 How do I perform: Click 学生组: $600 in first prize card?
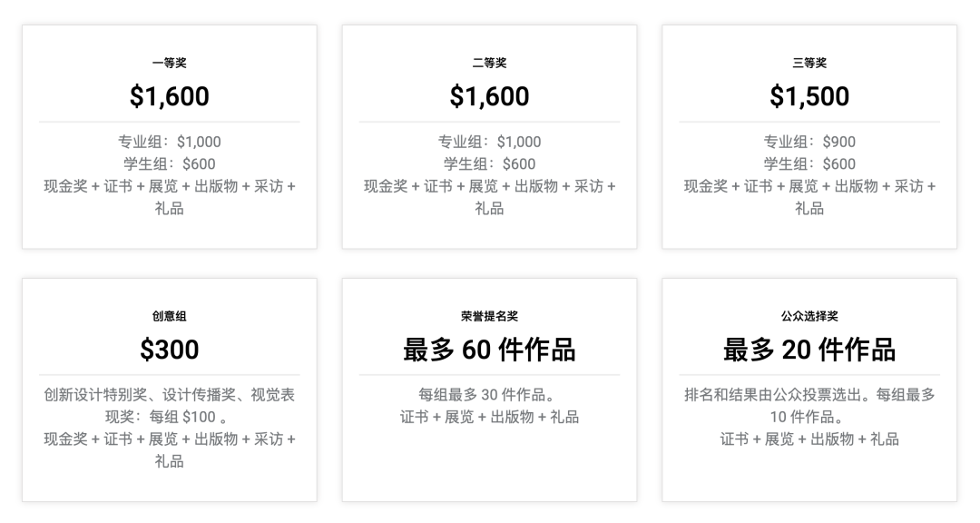pos(170,164)
